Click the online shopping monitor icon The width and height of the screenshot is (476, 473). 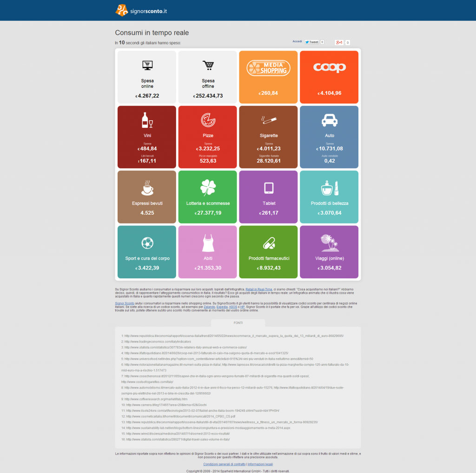(x=147, y=65)
